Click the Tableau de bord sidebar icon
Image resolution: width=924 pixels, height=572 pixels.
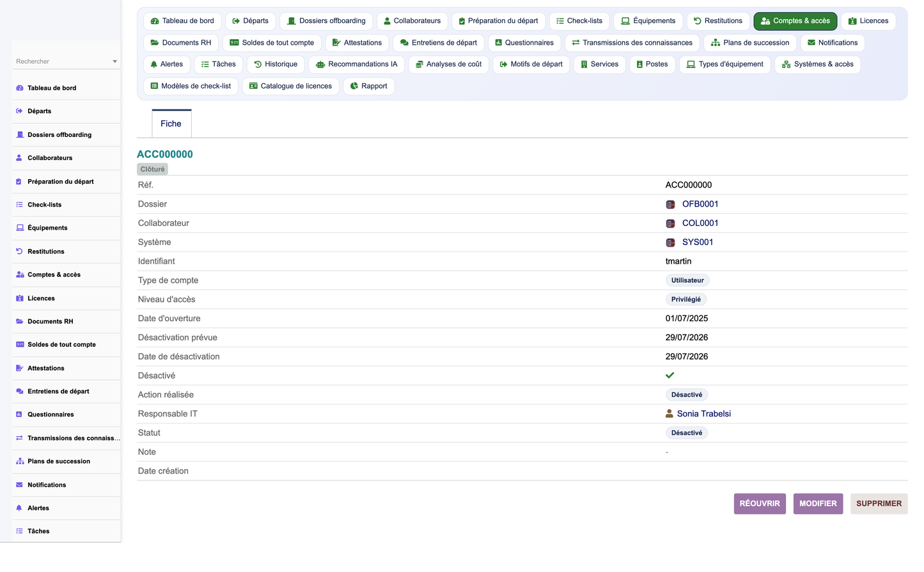20,88
